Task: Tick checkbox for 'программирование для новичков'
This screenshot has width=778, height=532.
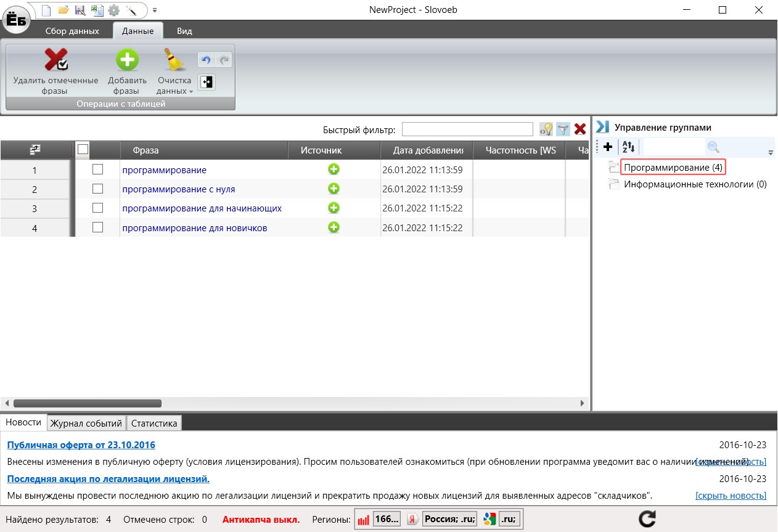Action: click(x=97, y=227)
